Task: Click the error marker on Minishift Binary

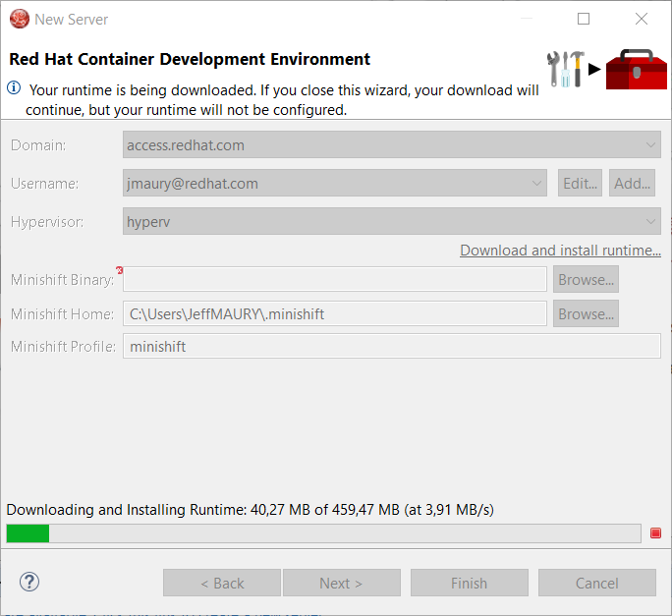Action: pyautogui.click(x=119, y=270)
